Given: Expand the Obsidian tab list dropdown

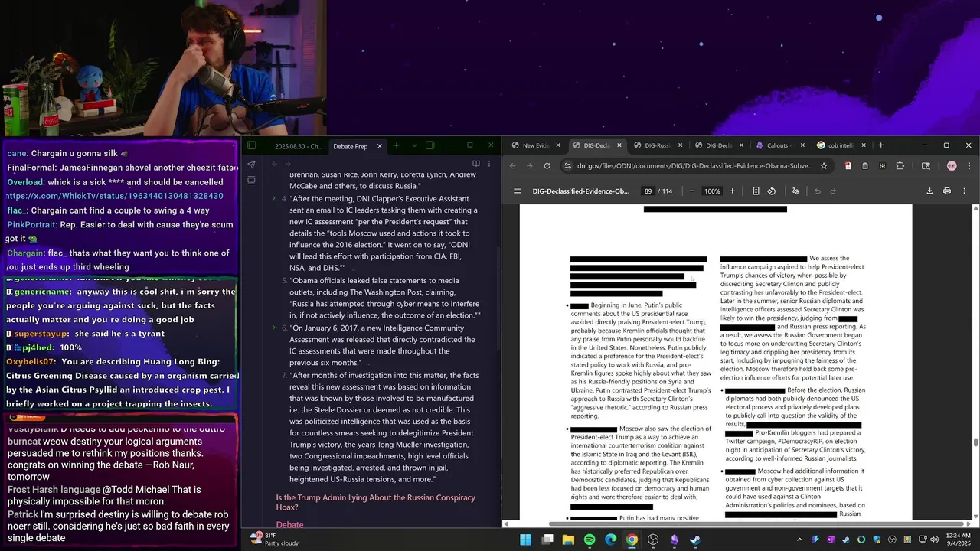Looking at the screenshot, I should 414,145.
